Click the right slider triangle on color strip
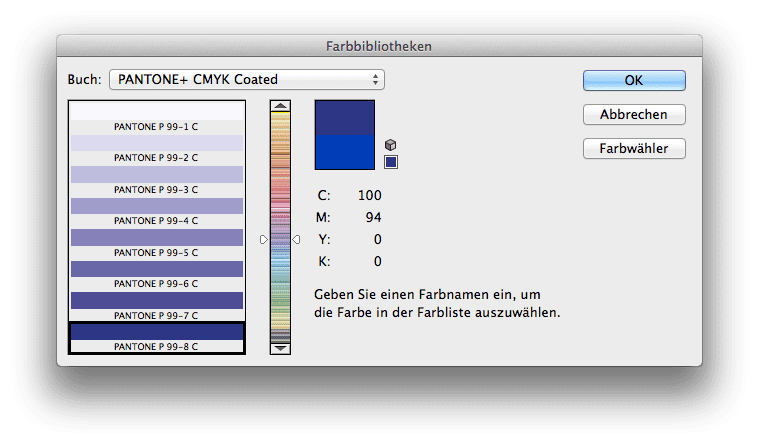The height and width of the screenshot is (445, 759). pyautogui.click(x=296, y=240)
